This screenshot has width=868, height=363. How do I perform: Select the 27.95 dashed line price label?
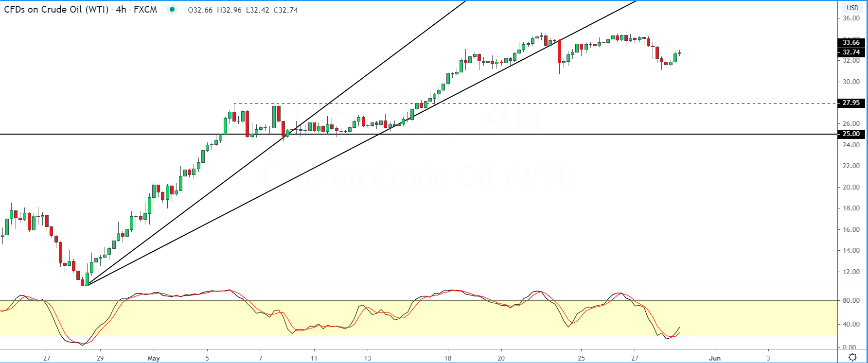[x=851, y=103]
